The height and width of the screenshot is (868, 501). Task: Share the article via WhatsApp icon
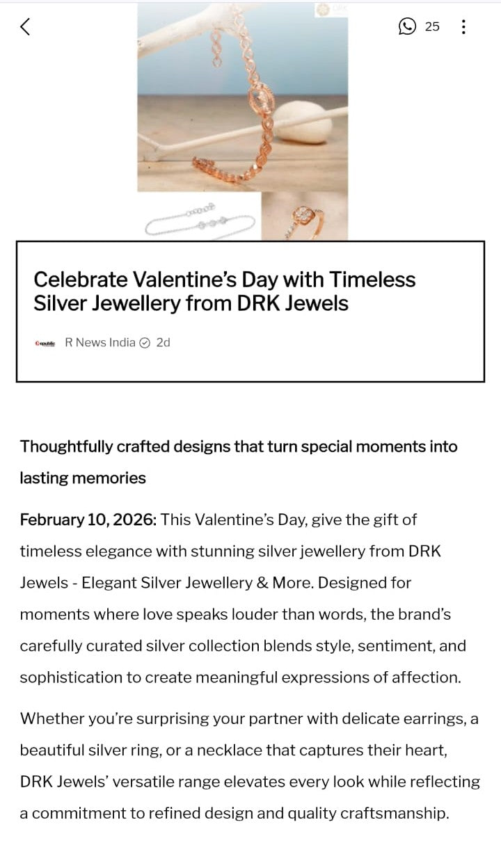coord(407,26)
